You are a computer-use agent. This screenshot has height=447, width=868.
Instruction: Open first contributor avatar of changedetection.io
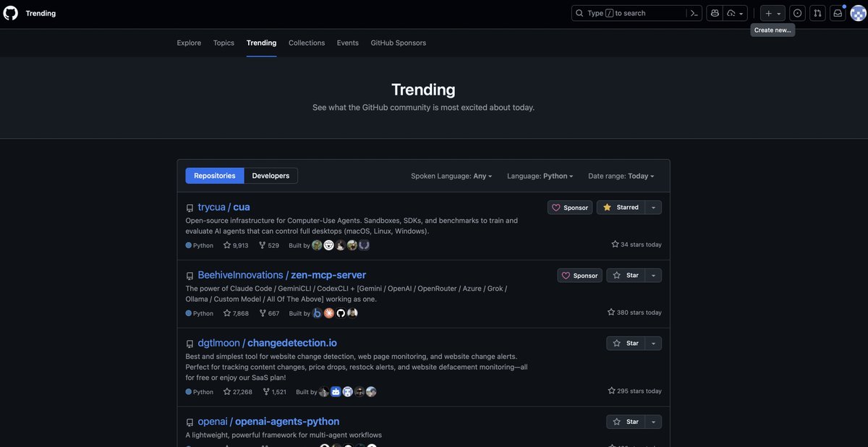(324, 392)
